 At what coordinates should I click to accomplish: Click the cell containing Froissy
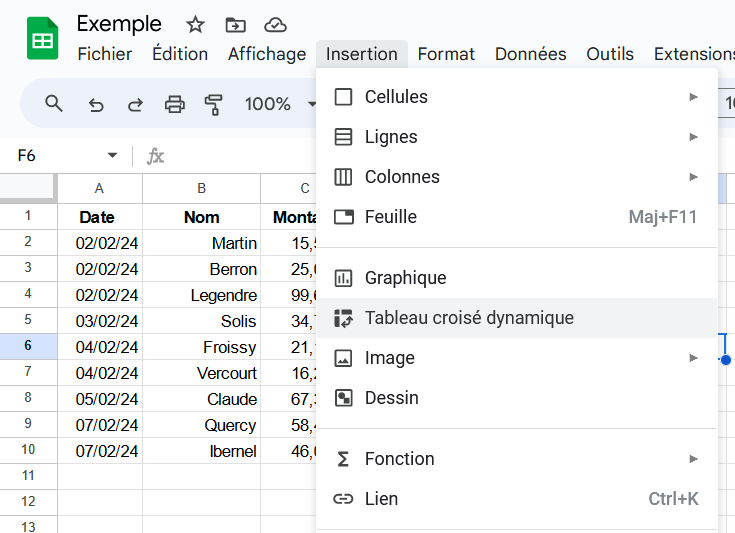pyautogui.click(x=202, y=347)
